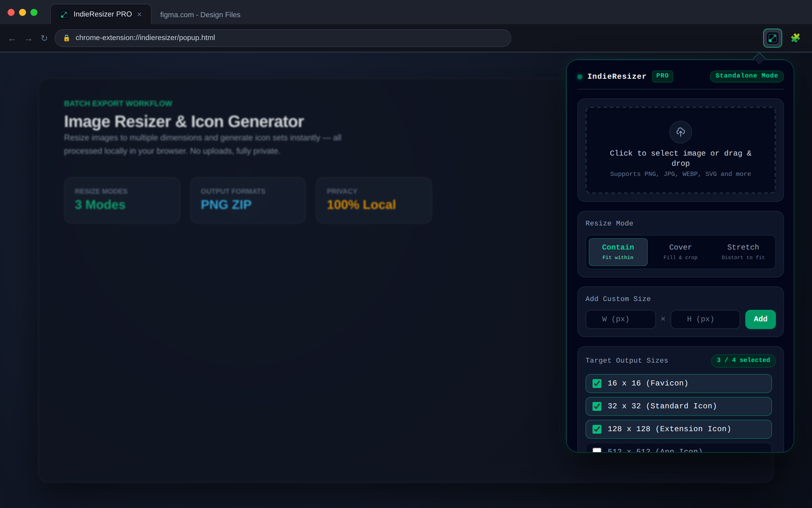Click the 'Image Resizer & Icon Generator' title
Image resolution: width=812 pixels, height=508 pixels.
coord(184,121)
